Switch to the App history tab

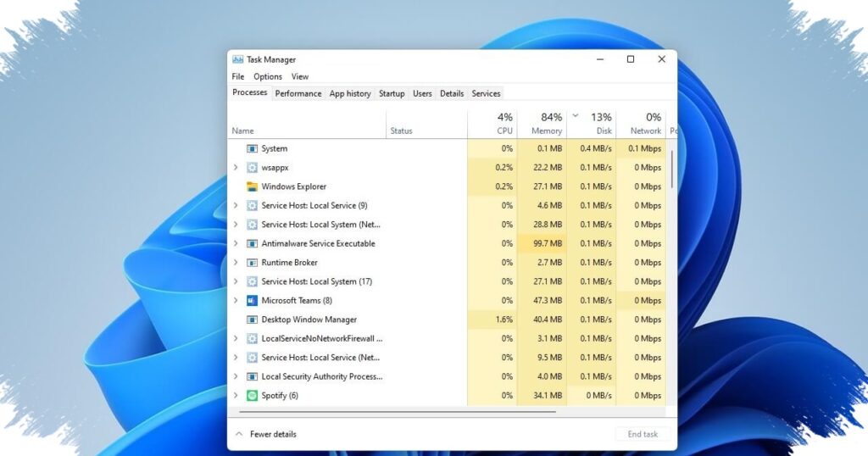(x=350, y=93)
